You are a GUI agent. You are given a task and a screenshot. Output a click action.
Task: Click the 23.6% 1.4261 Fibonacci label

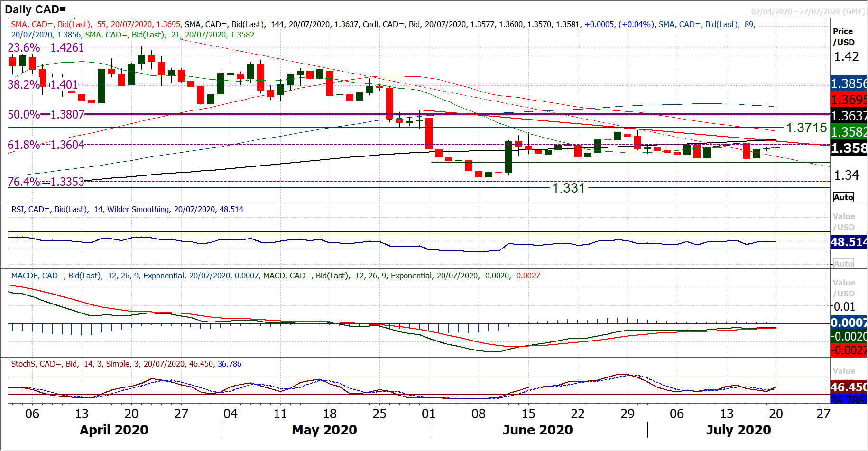46,48
